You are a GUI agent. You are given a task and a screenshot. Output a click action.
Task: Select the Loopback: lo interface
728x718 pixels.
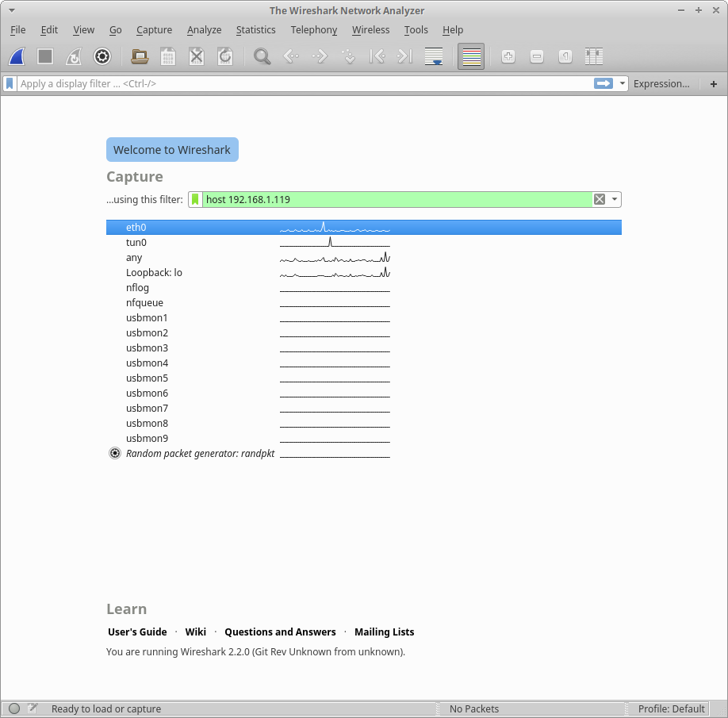click(364, 273)
